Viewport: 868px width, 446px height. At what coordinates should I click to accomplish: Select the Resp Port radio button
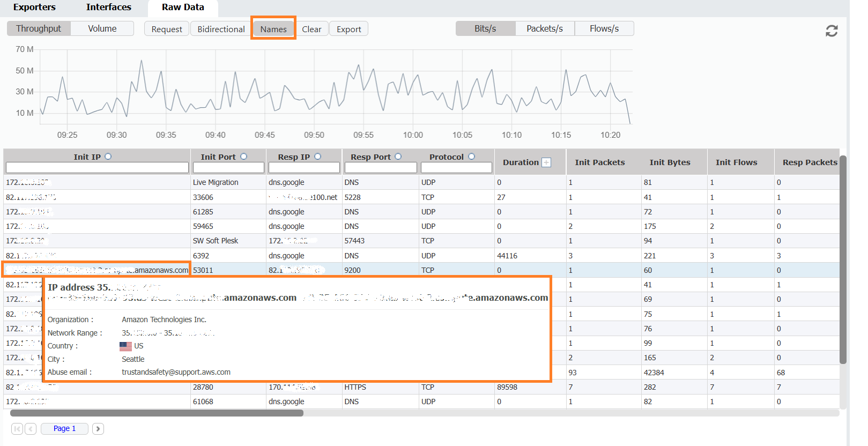coord(398,157)
